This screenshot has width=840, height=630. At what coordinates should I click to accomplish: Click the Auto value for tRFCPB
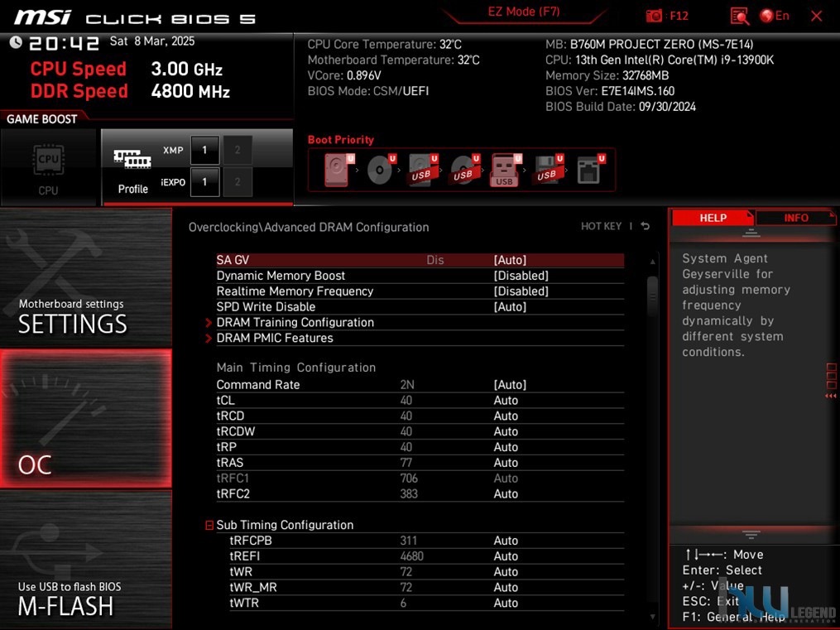pyautogui.click(x=506, y=541)
